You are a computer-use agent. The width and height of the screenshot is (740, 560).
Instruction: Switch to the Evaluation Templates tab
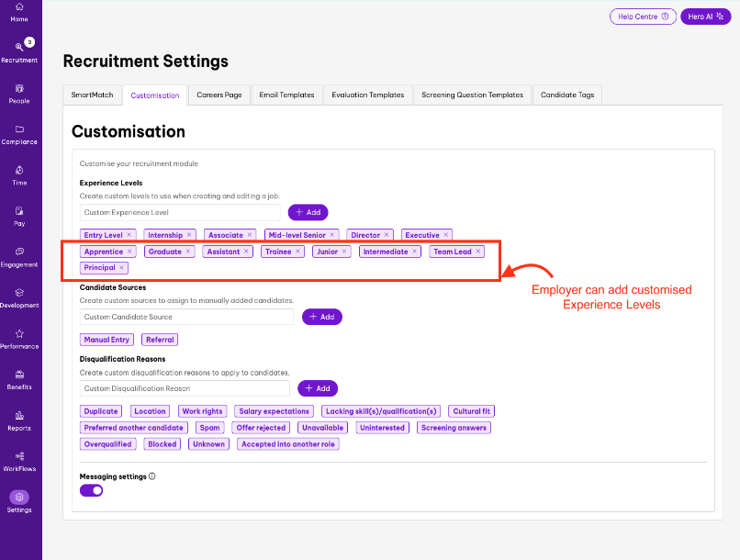(x=367, y=95)
